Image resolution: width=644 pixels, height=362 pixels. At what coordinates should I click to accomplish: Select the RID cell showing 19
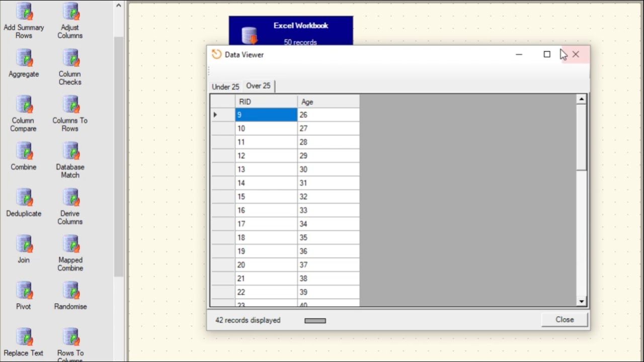pyautogui.click(x=266, y=251)
